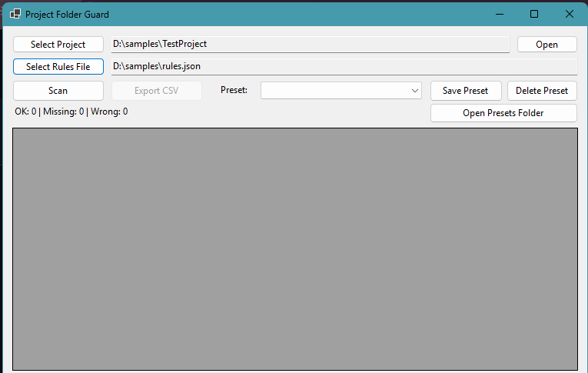The width and height of the screenshot is (588, 373).
Task: Click the Project Folder Guard app icon
Action: pyautogui.click(x=15, y=14)
